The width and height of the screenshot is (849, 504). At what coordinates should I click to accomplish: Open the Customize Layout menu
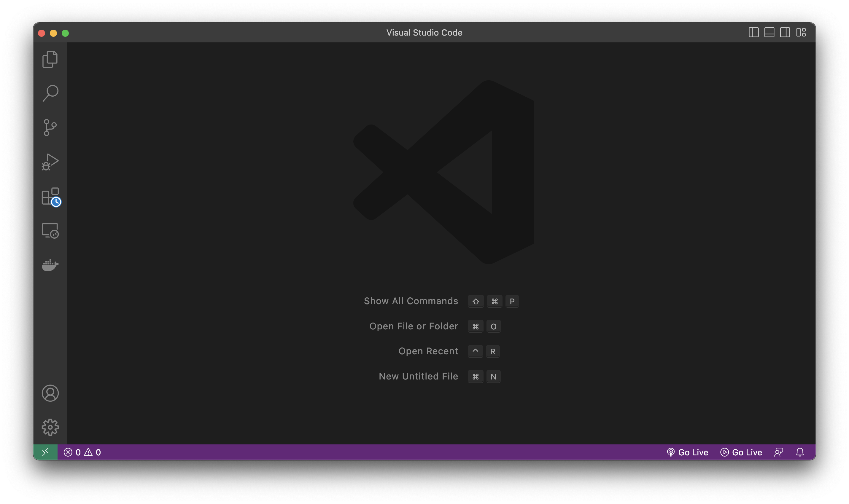click(x=801, y=33)
